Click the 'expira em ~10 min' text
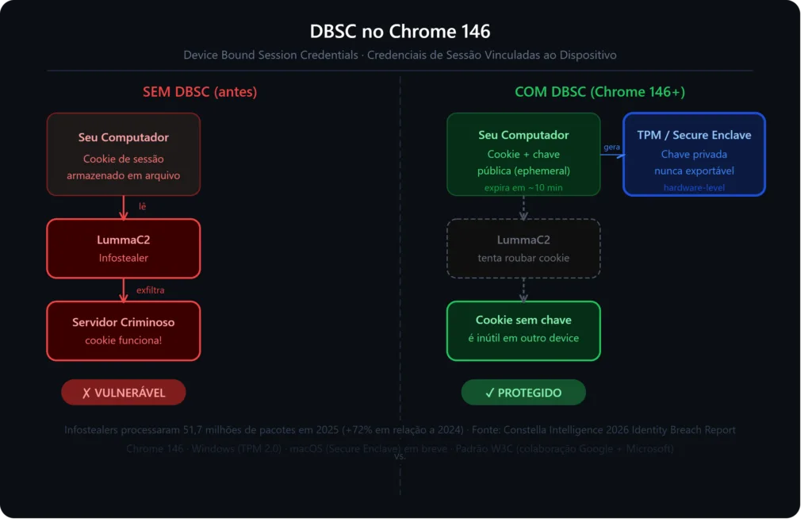Viewport: 812px width, 530px height. tap(523, 187)
